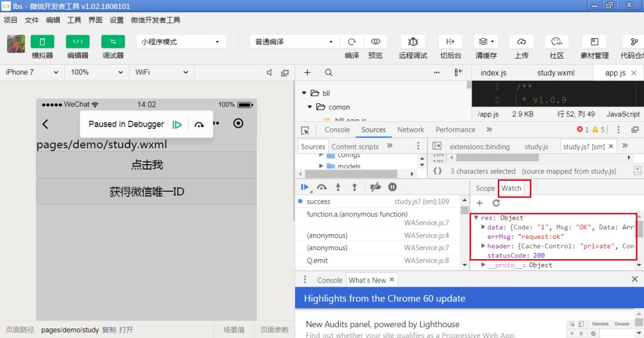This screenshot has width=644, height=338.
Task: Switch to the Console devtools tab
Action: click(x=337, y=130)
